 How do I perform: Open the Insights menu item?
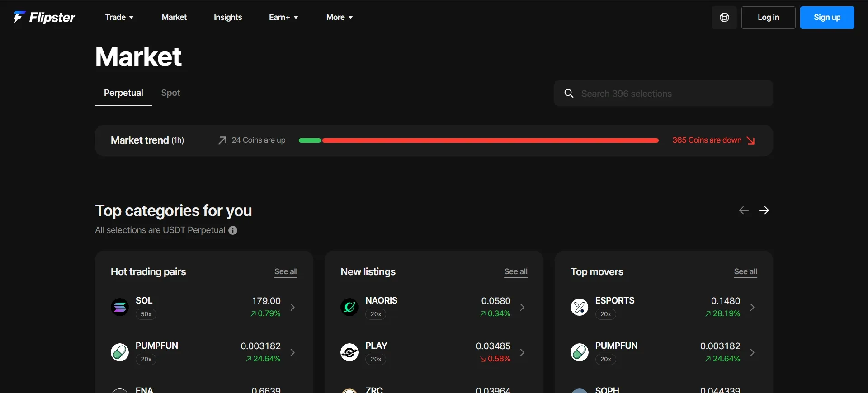[x=228, y=17]
